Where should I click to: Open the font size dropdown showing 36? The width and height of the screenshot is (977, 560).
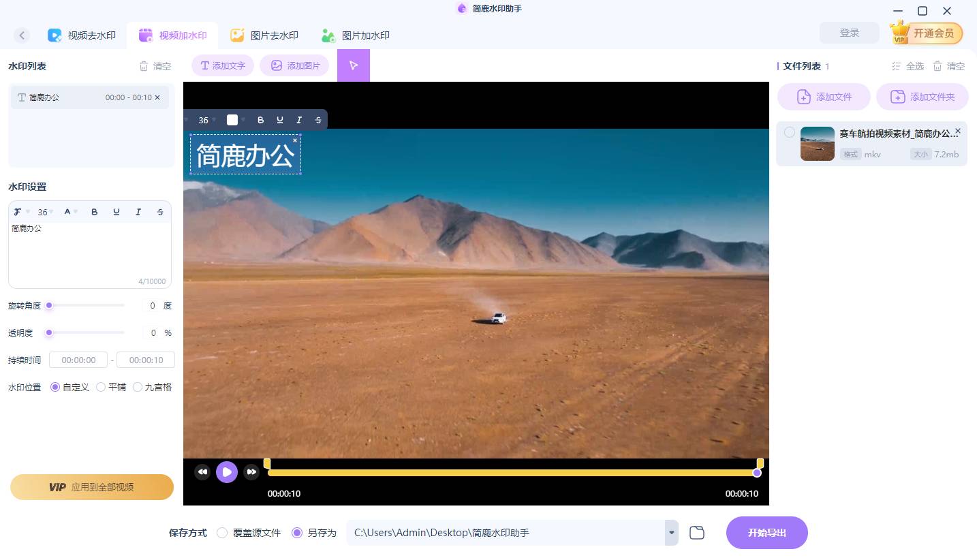[x=44, y=212]
